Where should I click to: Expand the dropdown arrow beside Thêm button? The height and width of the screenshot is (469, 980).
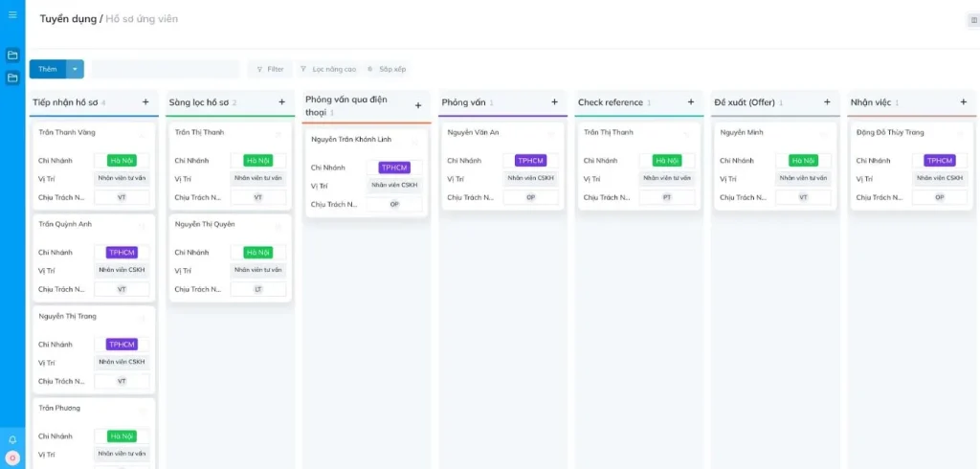click(x=76, y=69)
